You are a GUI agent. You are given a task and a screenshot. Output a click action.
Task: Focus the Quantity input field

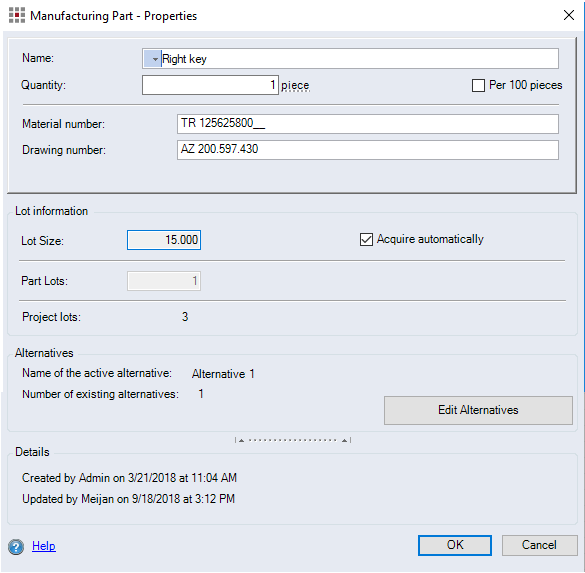(210, 85)
